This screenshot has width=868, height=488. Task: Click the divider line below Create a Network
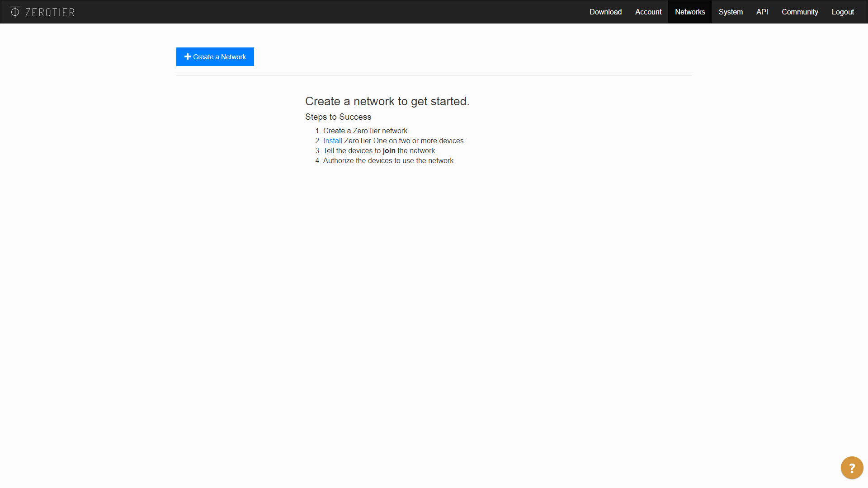pyautogui.click(x=434, y=76)
